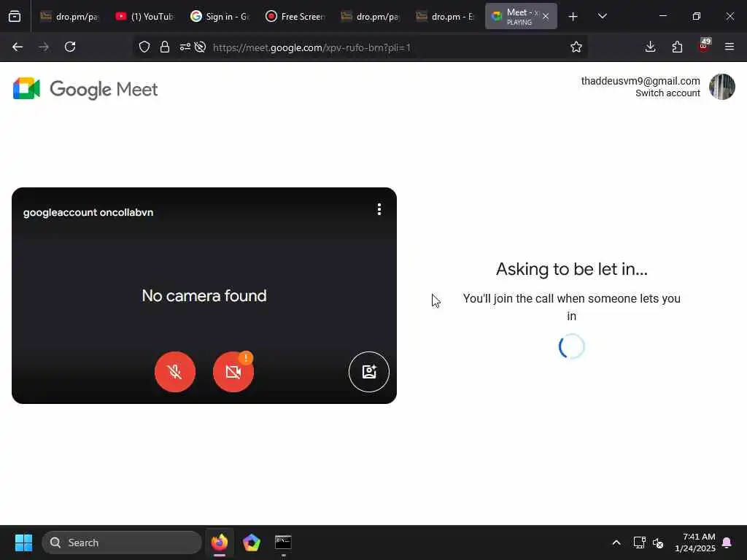
Task: Switch to the dro.pm - E tab
Action: click(x=446, y=17)
